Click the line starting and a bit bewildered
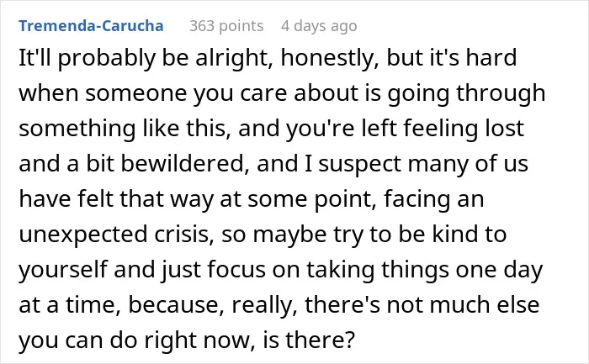589x364 pixels. click(x=273, y=164)
